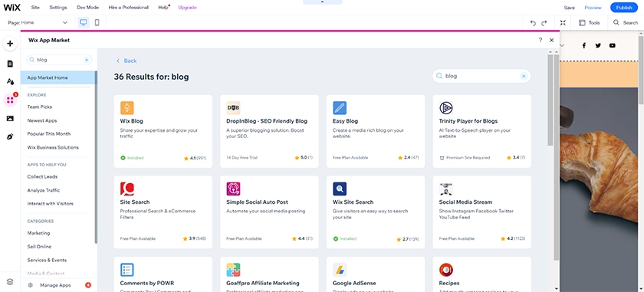The image size is (644, 292).
Task: Open Manage Apps
Action: (x=55, y=285)
